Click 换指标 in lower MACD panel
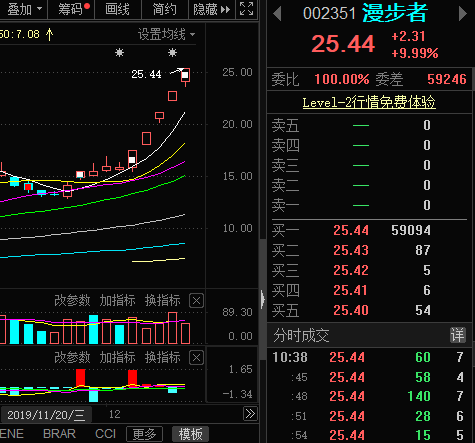Image resolution: width=475 pixels, height=443 pixels. click(163, 358)
